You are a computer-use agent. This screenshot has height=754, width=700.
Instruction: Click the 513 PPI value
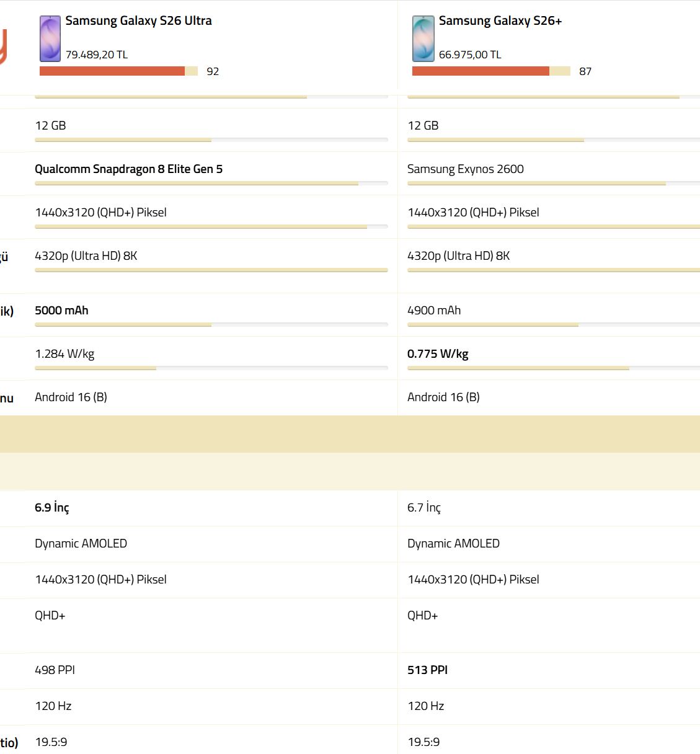click(427, 670)
